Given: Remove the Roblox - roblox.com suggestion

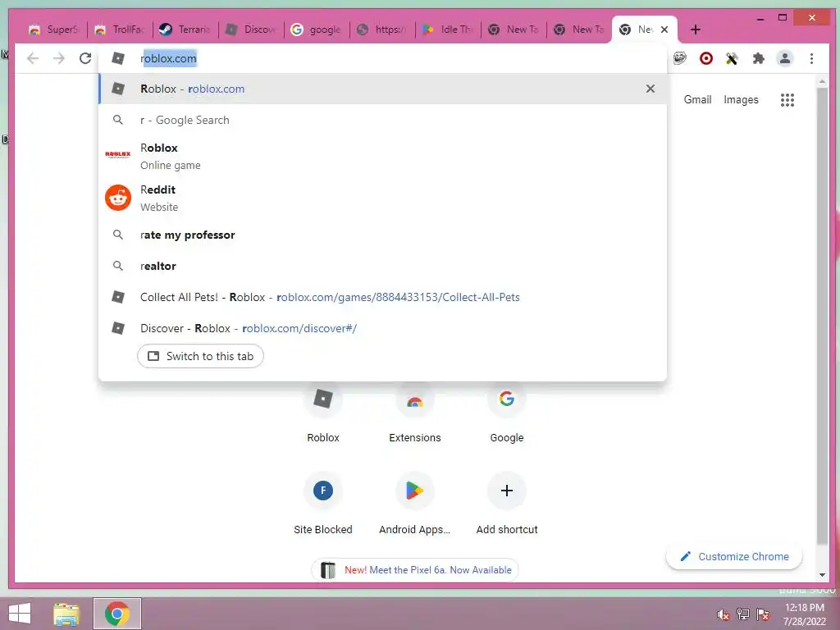Looking at the screenshot, I should (651, 89).
